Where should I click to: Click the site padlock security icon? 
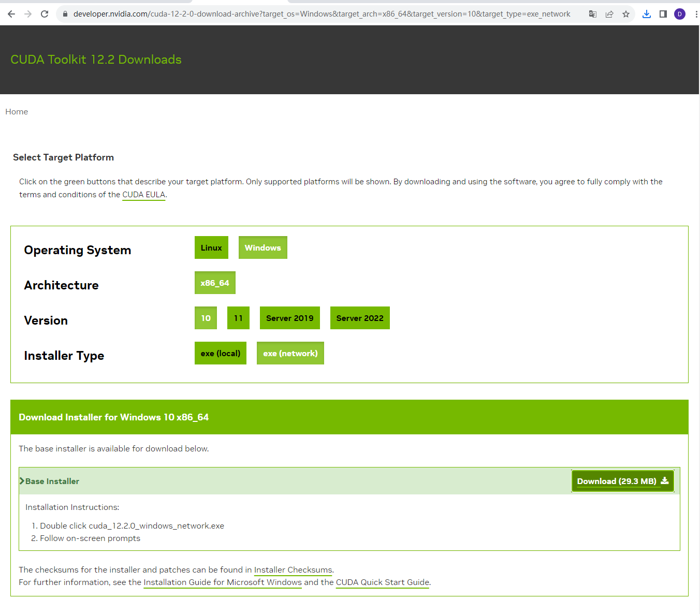tap(65, 14)
